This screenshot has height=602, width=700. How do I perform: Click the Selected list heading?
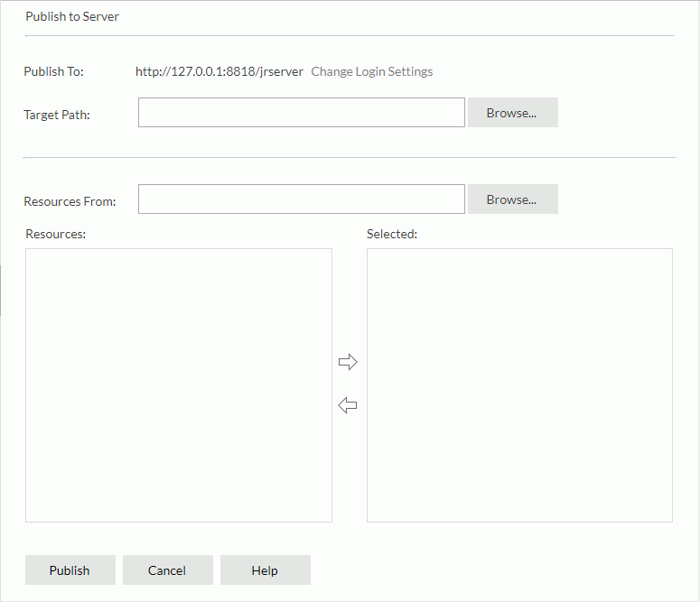(392, 234)
